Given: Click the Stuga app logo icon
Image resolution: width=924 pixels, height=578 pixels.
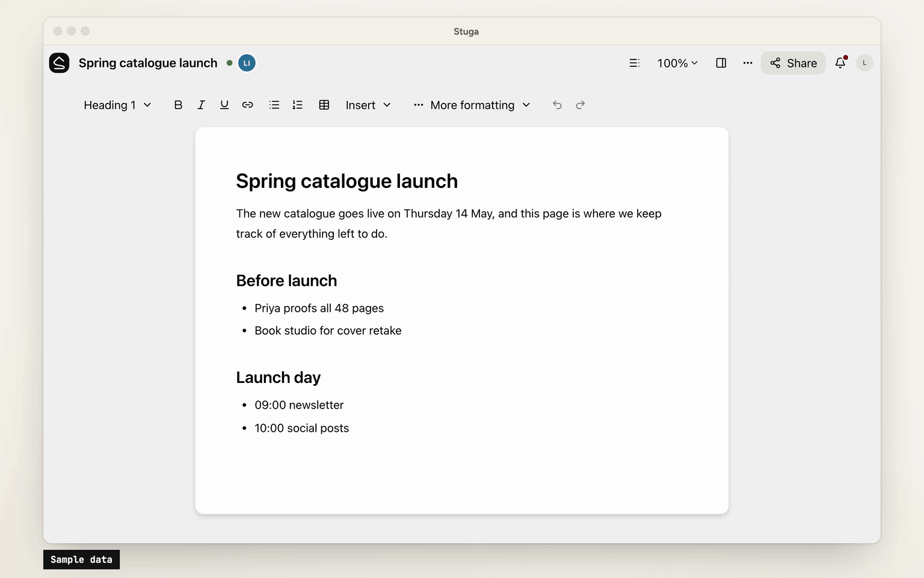Looking at the screenshot, I should point(59,63).
